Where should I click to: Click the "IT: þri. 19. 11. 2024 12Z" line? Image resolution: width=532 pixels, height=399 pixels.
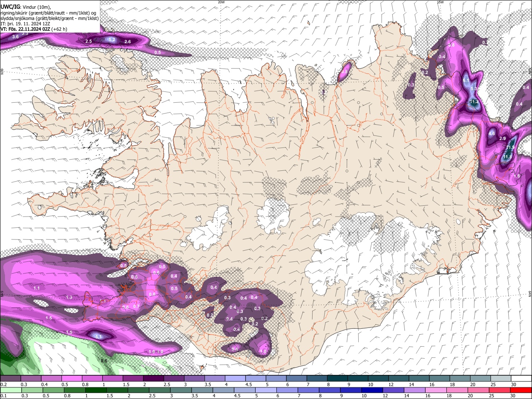pyautogui.click(x=25, y=24)
